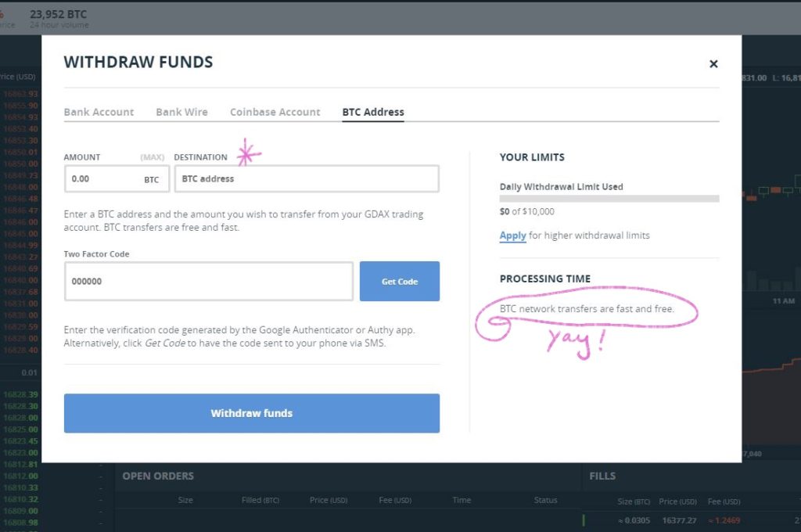Open the Coinbase Account tab
Viewport: 801px width, 532px height.
point(275,112)
